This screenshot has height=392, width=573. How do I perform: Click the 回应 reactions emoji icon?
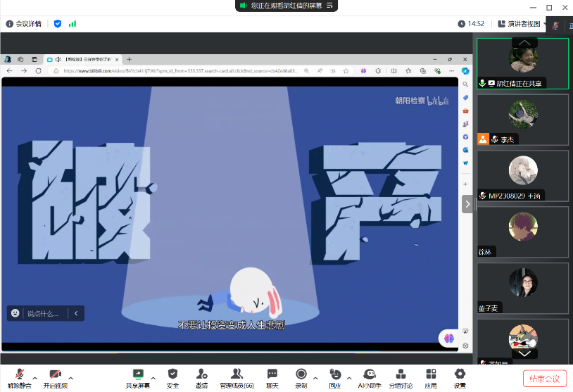point(335,374)
